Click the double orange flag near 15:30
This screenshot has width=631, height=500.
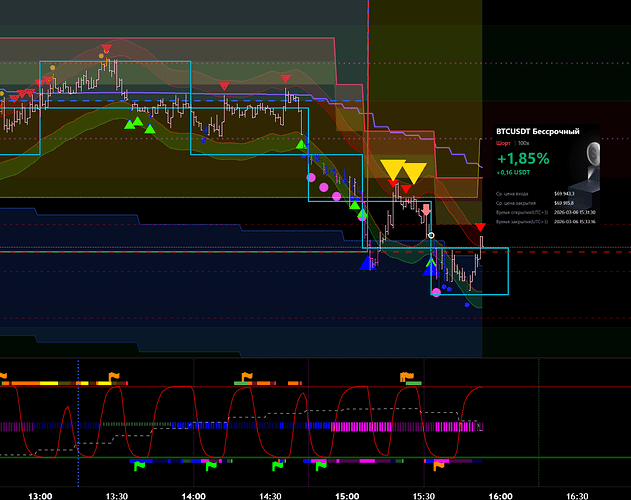click(x=406, y=377)
